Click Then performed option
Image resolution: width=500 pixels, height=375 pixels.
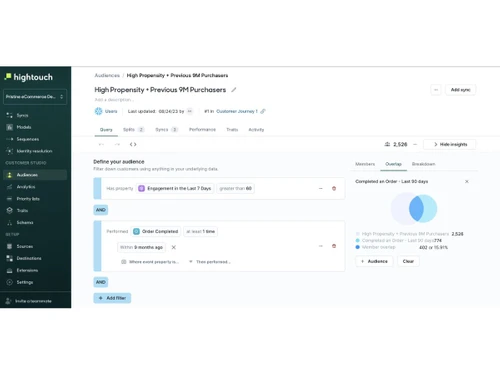(x=210, y=262)
